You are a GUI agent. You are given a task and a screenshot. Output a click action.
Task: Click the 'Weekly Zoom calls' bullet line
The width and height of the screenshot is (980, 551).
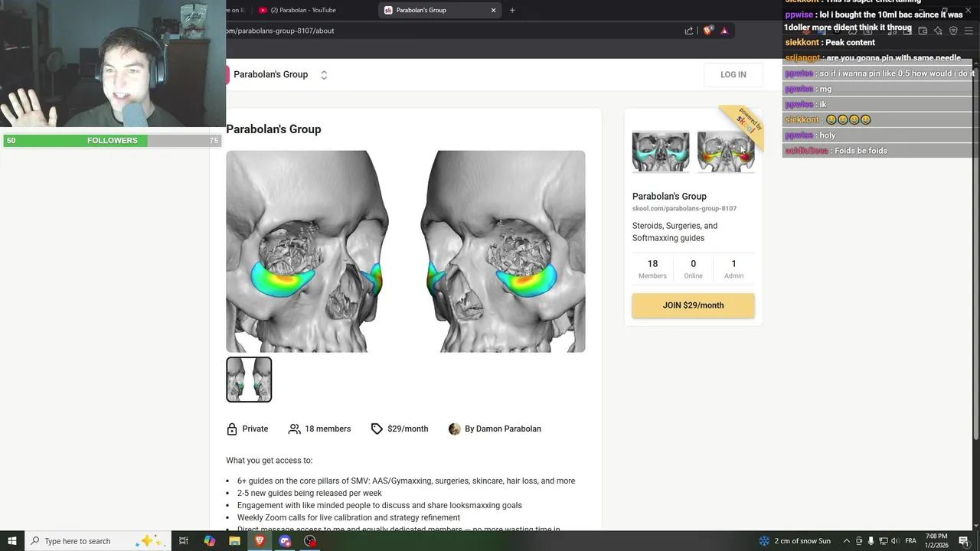point(348,517)
